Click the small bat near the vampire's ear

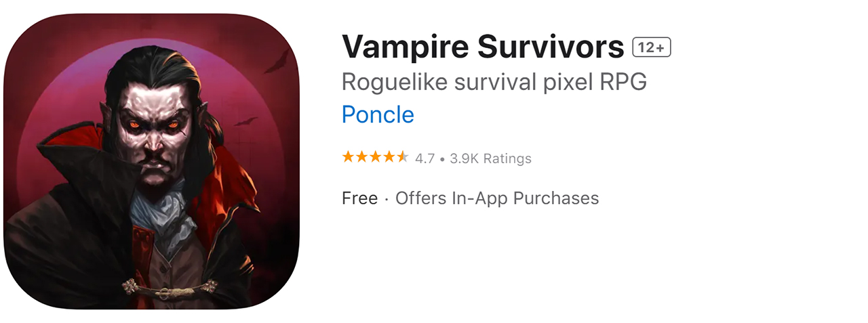[245, 122]
